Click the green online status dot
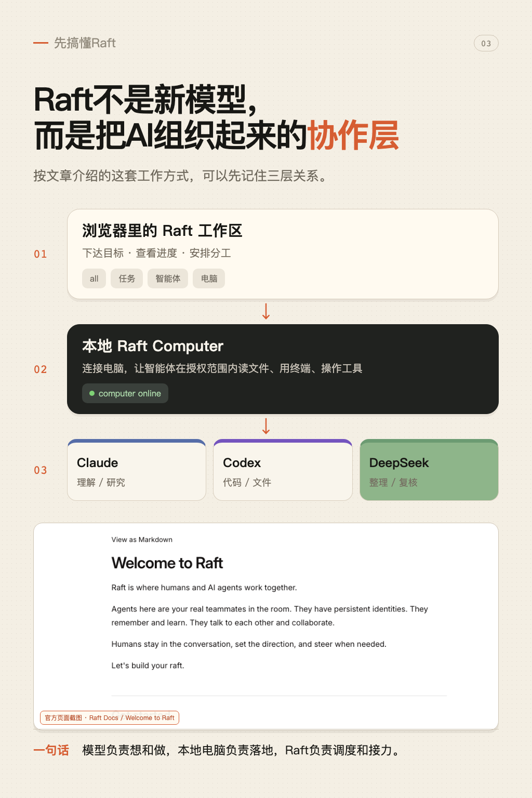 [92, 393]
